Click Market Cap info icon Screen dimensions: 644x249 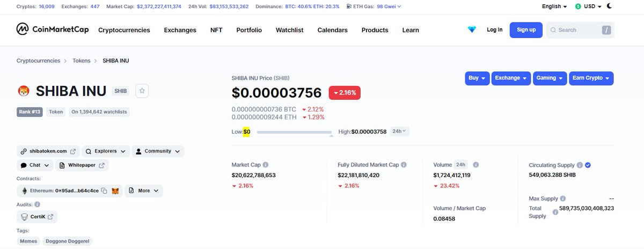pos(266,165)
